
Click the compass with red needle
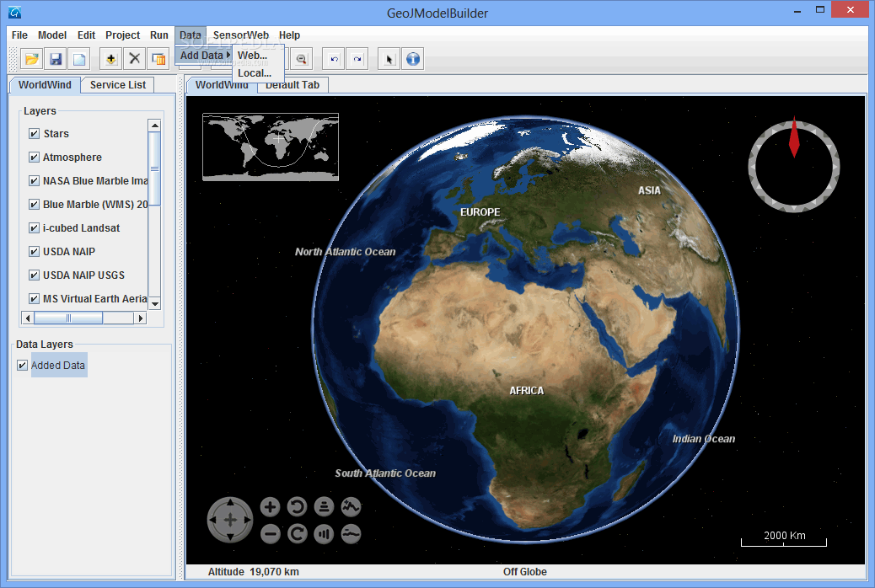[793, 166]
